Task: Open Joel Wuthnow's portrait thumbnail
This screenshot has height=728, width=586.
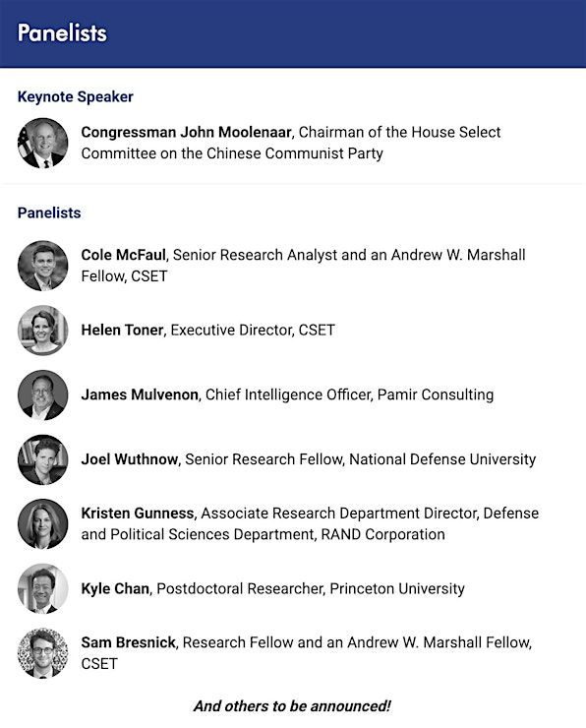Action: 42,459
